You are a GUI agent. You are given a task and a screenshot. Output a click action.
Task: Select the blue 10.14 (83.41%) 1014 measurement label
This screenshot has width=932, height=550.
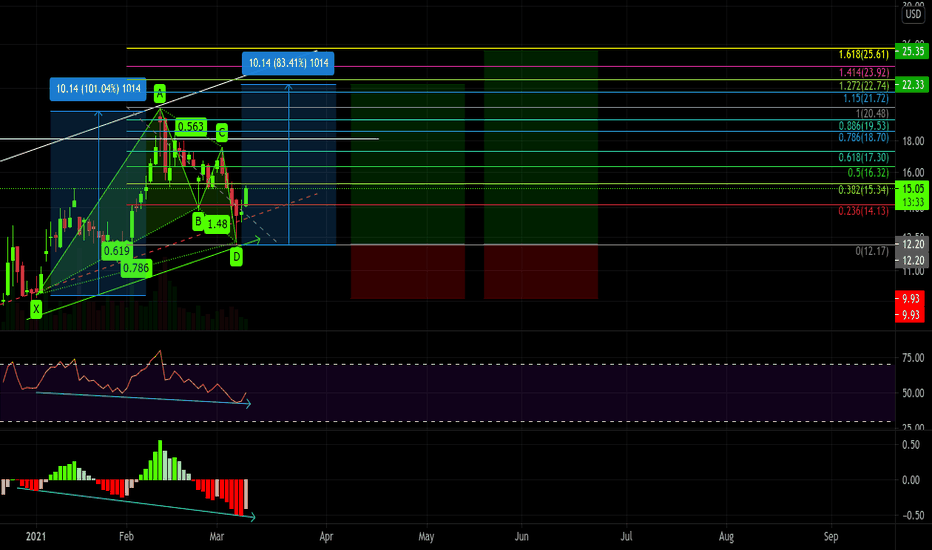coord(288,63)
